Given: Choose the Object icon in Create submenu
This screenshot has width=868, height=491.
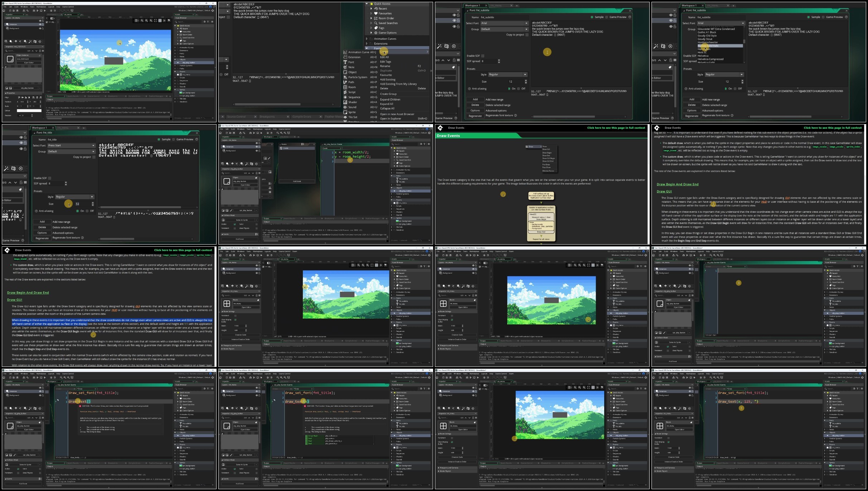Looking at the screenshot, I should pyautogui.click(x=345, y=72).
